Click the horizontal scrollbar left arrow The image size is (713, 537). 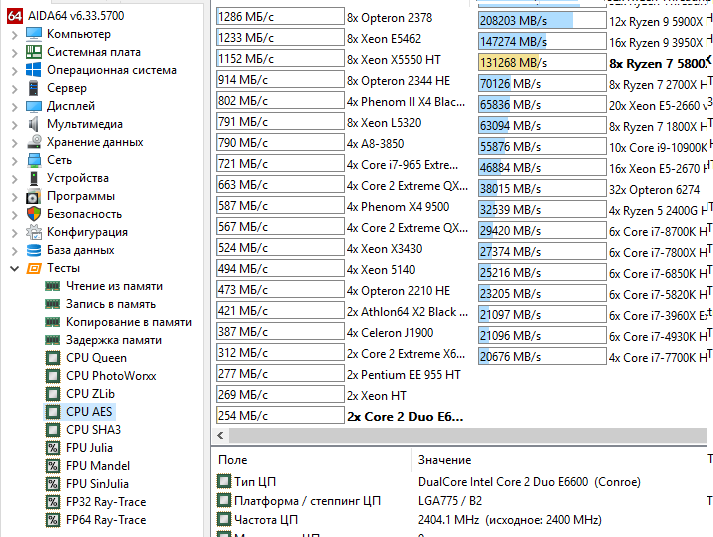click(221, 435)
